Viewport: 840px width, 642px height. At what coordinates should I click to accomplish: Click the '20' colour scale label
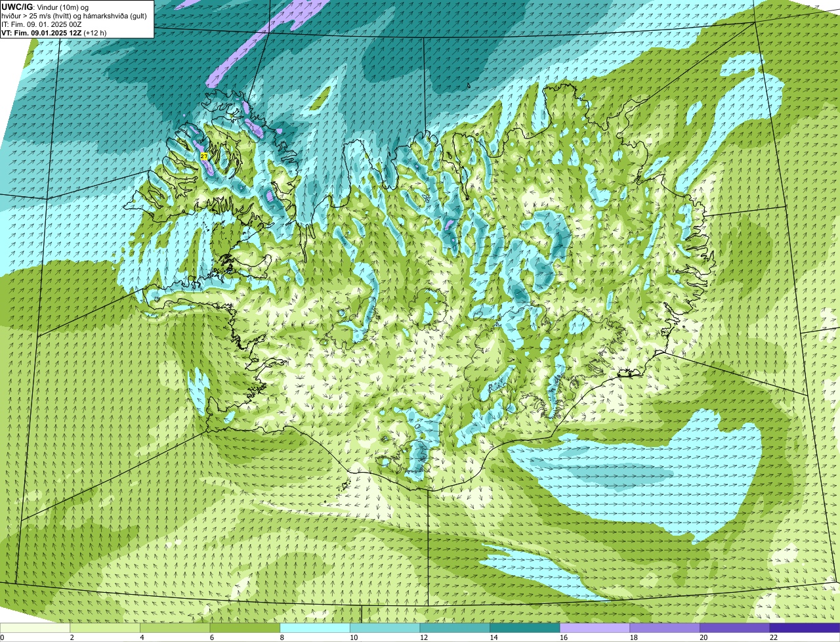coord(703,637)
